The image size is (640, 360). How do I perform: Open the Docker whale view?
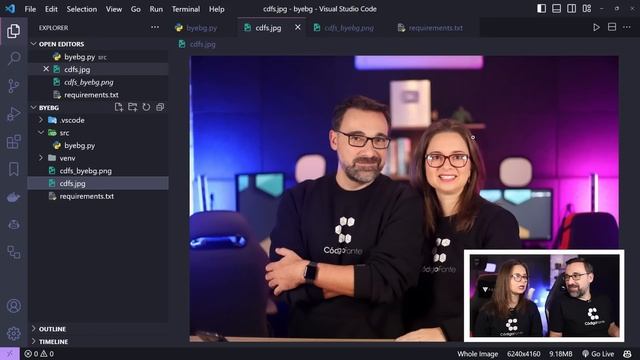[x=13, y=197]
